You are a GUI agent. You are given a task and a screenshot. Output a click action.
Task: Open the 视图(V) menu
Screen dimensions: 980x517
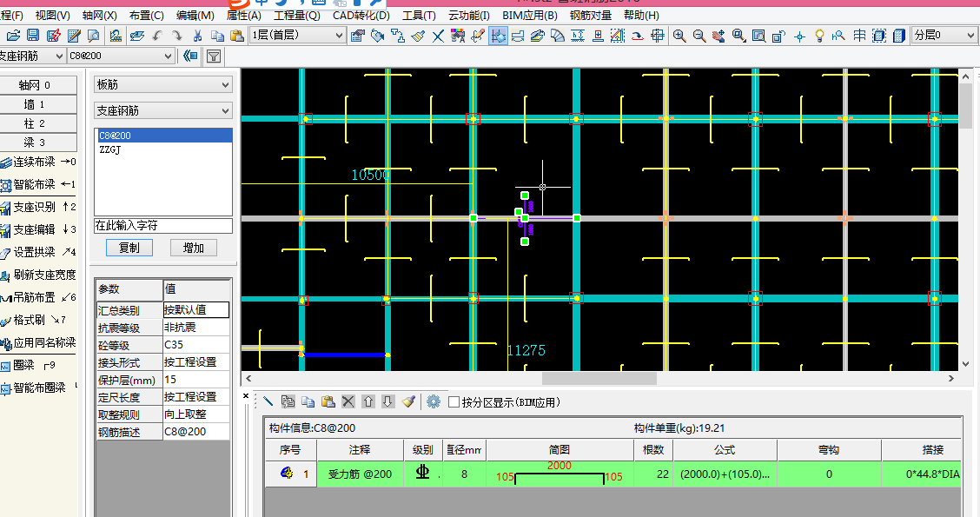52,15
